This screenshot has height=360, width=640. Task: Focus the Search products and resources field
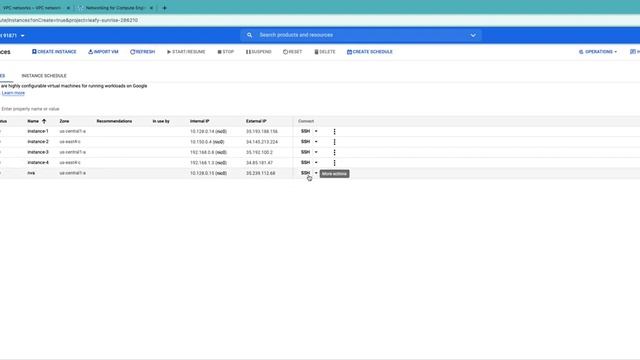click(361, 35)
